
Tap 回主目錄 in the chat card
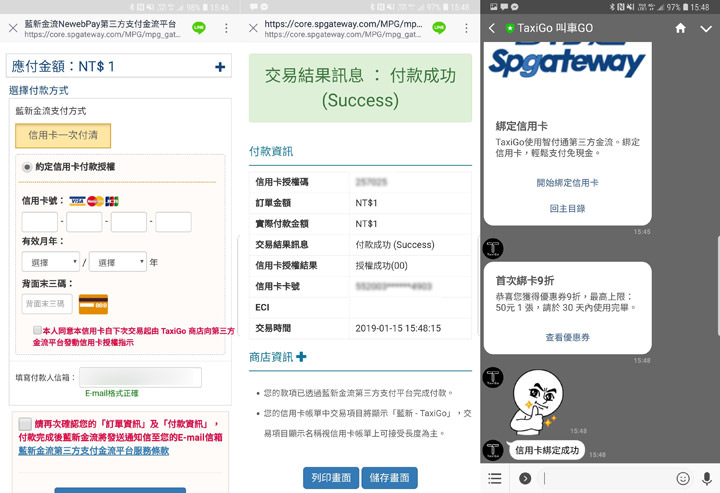[x=568, y=208]
